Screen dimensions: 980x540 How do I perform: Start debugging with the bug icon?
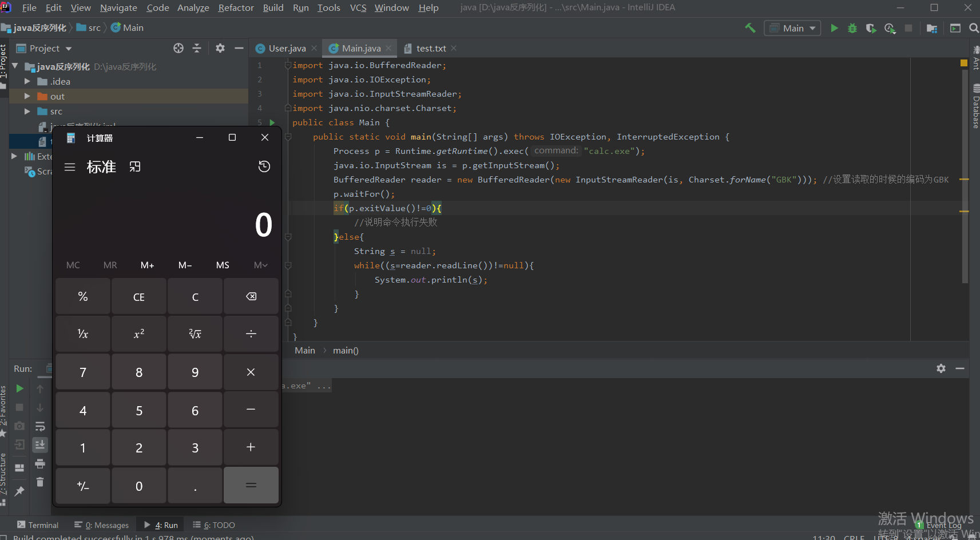point(852,28)
